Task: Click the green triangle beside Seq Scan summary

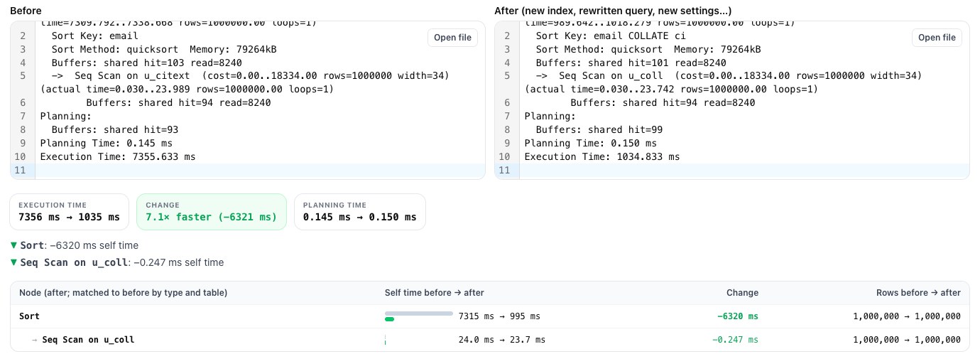Action: [15, 262]
